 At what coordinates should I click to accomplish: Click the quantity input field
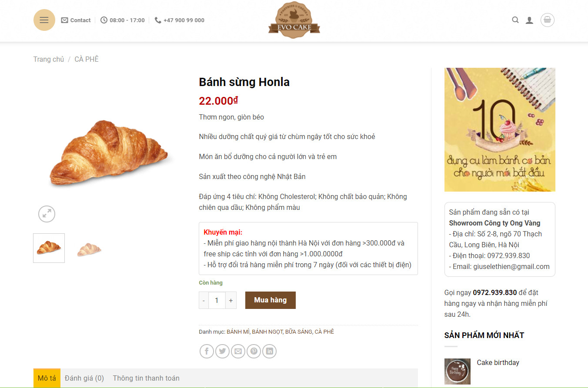click(217, 300)
